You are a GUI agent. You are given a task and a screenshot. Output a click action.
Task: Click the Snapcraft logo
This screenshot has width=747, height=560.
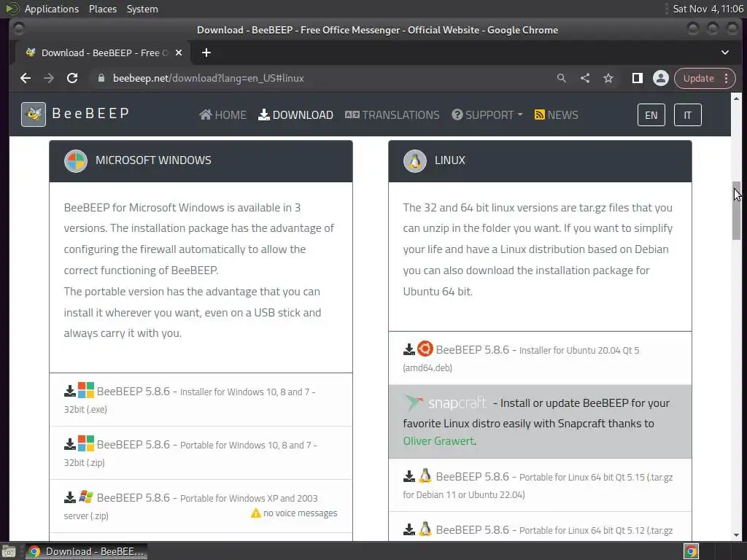pyautogui.click(x=445, y=402)
